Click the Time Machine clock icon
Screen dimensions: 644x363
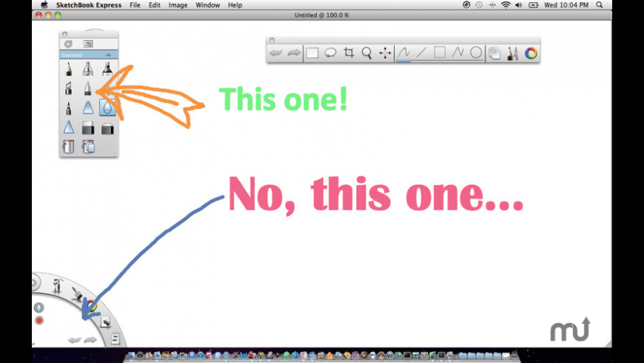point(479,5)
